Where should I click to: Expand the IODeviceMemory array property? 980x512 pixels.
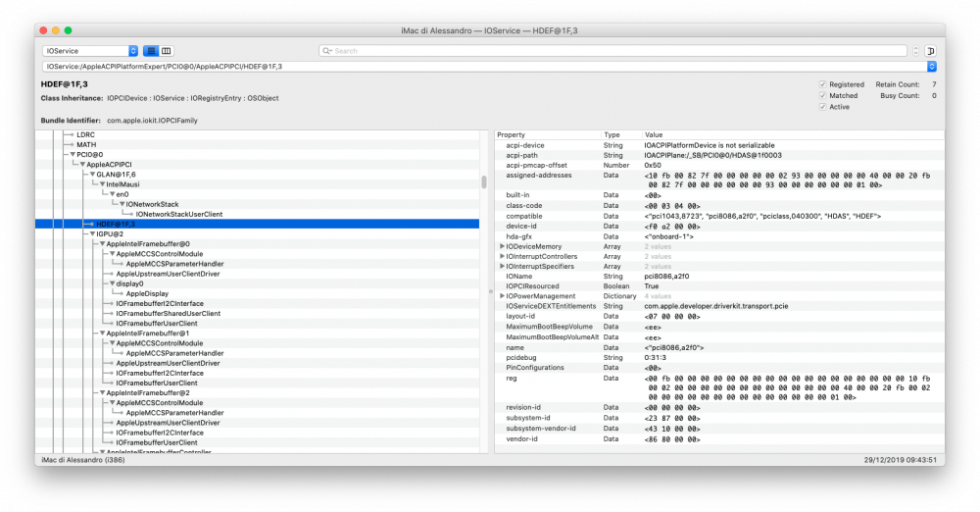pyautogui.click(x=502, y=246)
